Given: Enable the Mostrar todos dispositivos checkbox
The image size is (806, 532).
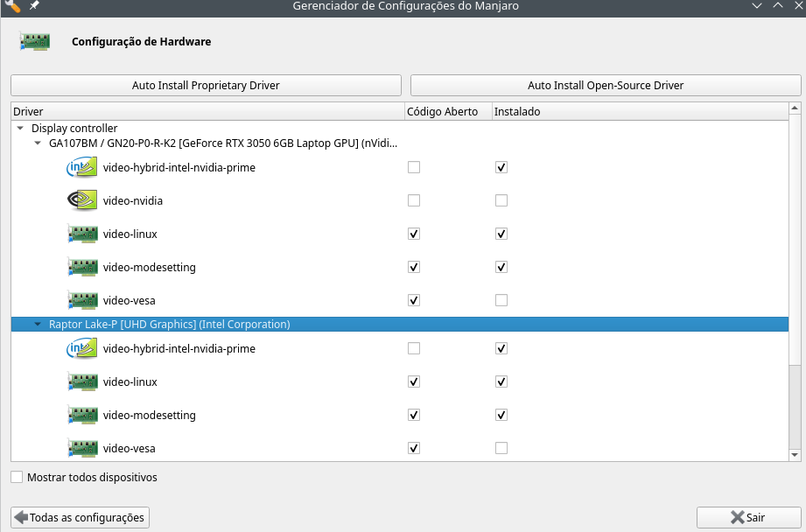Looking at the screenshot, I should (17, 477).
